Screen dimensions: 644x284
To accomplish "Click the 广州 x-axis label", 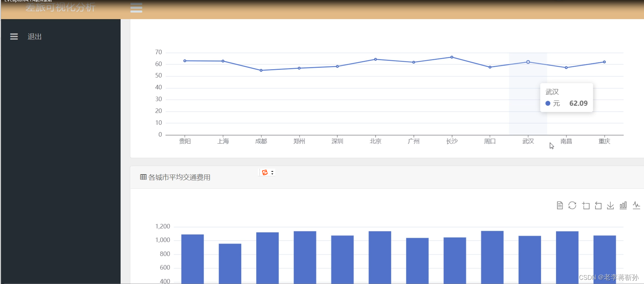I will [414, 141].
